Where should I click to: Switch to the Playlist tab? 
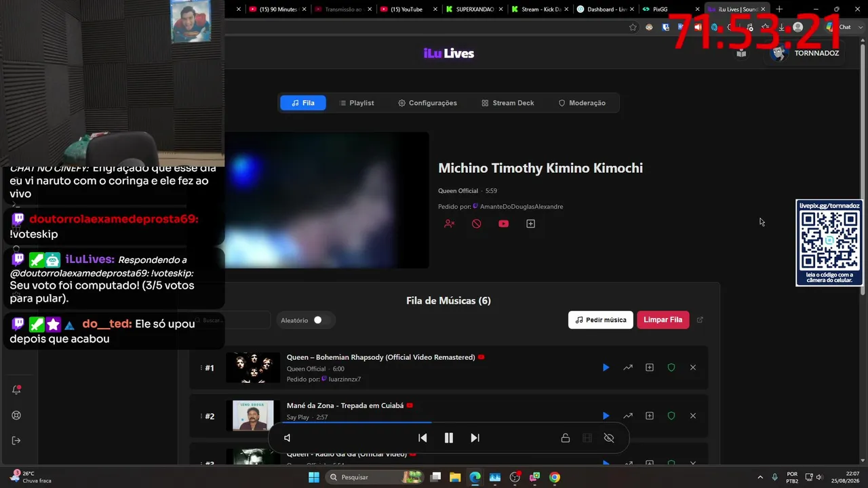pyautogui.click(x=356, y=103)
